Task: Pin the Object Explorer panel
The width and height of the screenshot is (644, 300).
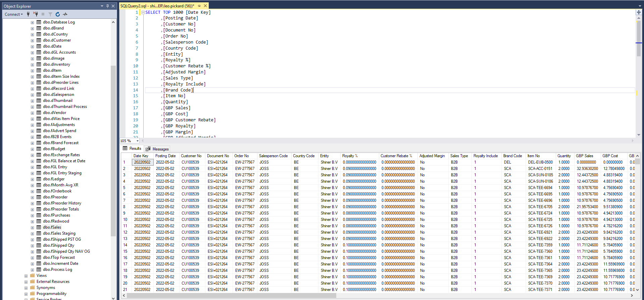Action: [107, 6]
